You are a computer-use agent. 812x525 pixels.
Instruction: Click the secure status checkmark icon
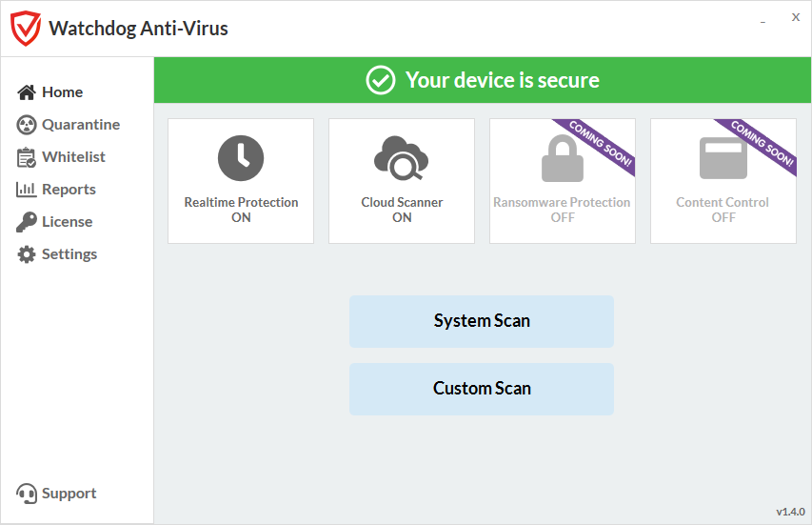coord(381,80)
